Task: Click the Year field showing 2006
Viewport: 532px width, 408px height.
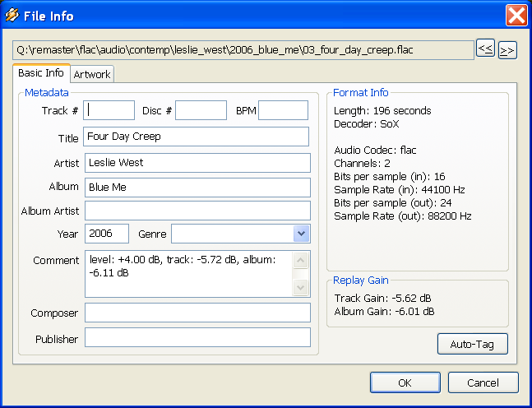Action: pyautogui.click(x=106, y=234)
